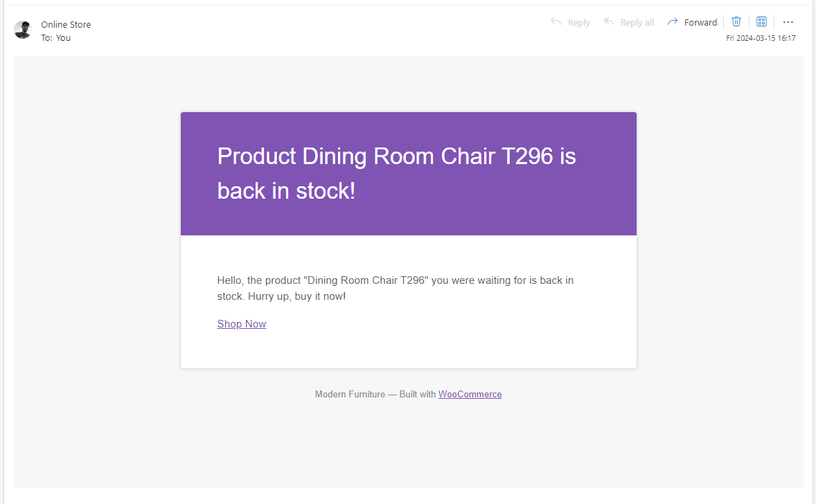Viewport: 816px width, 504px height.
Task: Click the purple 'back in stock!' heading
Action: point(396,173)
